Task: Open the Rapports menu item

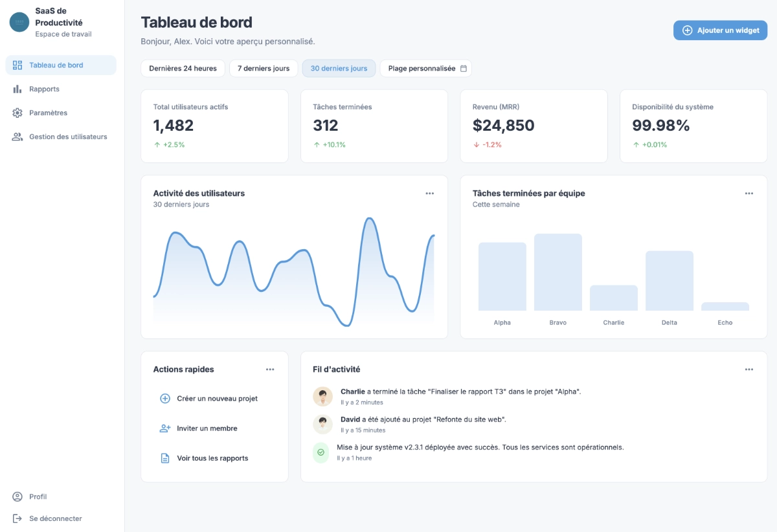Action: 44,89
